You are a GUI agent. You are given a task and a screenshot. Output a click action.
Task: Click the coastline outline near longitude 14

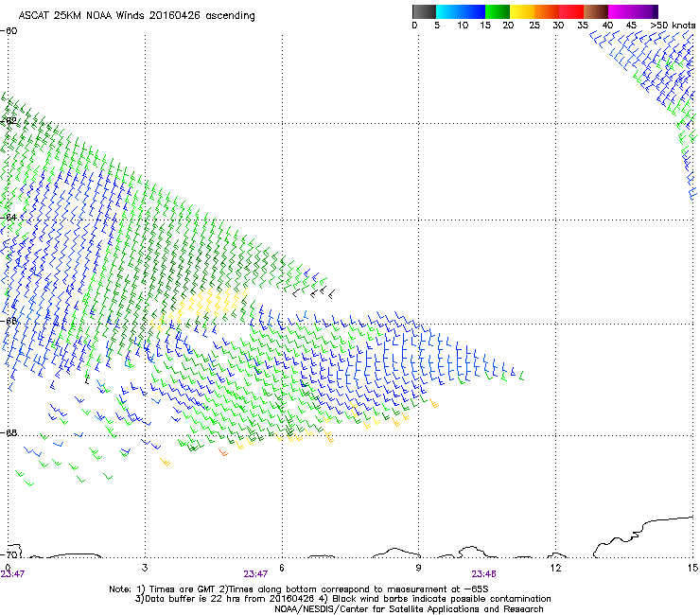[643, 536]
